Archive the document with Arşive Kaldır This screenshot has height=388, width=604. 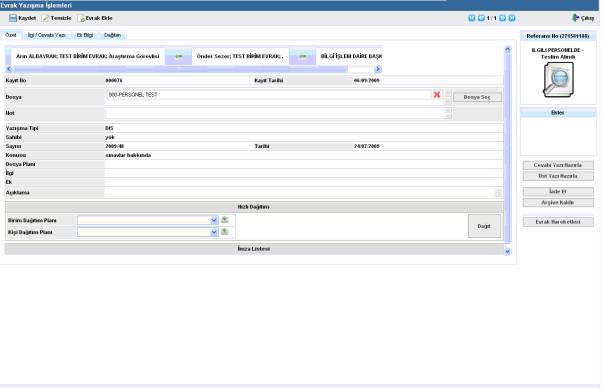pyautogui.click(x=558, y=203)
